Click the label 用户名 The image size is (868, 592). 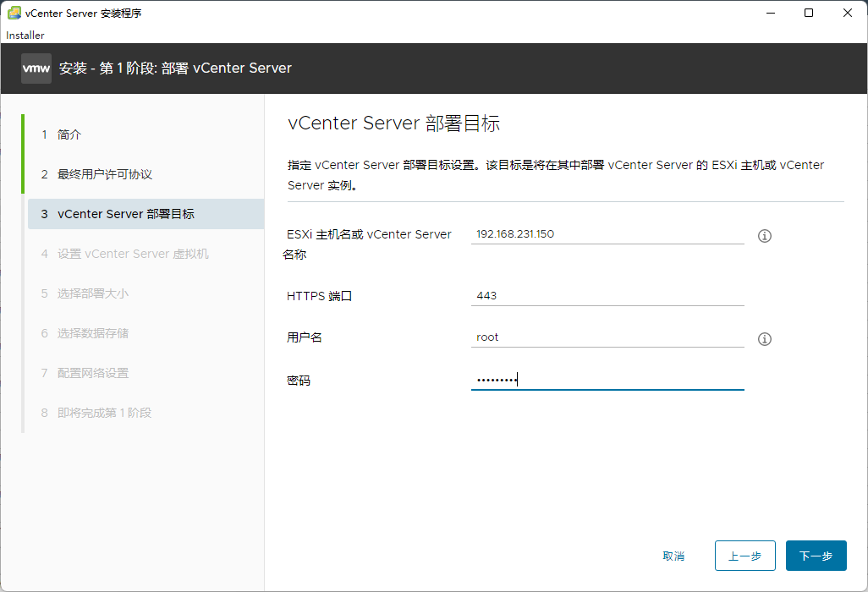point(304,337)
